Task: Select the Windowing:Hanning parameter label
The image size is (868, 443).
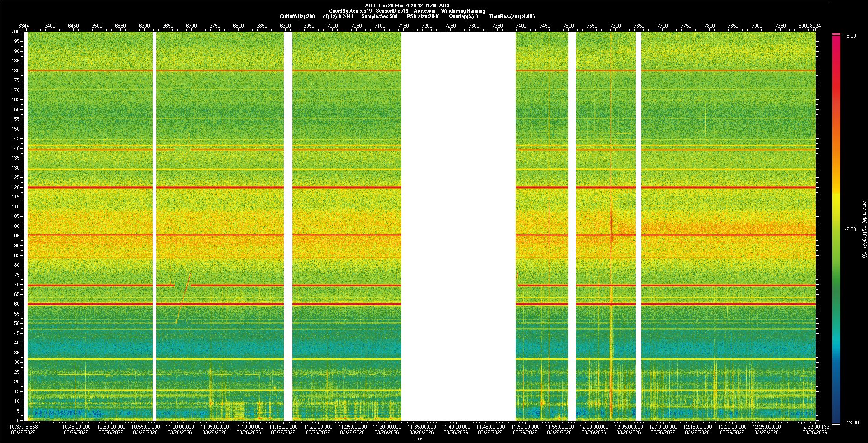Action: (x=463, y=11)
